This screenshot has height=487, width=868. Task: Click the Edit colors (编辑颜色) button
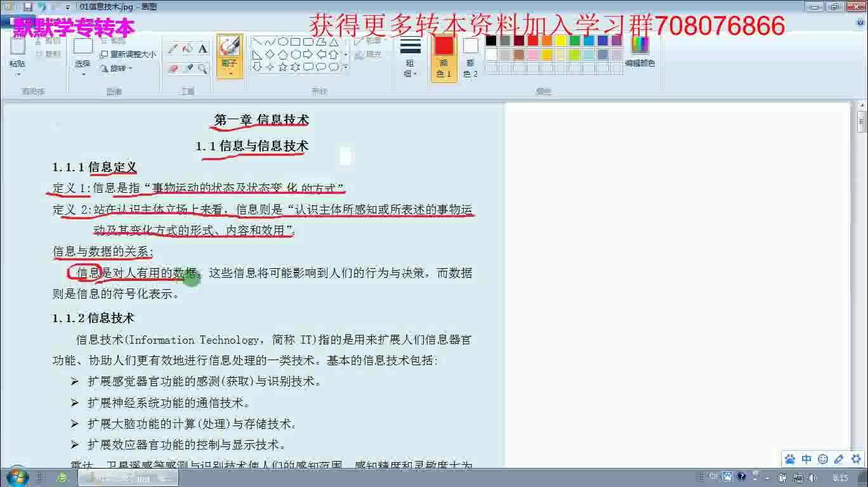point(640,52)
